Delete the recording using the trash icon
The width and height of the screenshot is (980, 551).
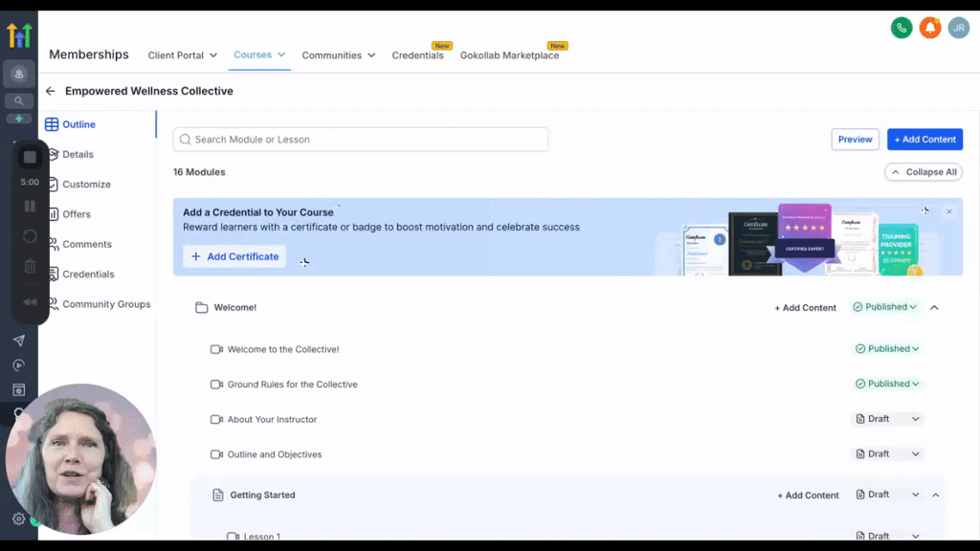pyautogui.click(x=30, y=266)
